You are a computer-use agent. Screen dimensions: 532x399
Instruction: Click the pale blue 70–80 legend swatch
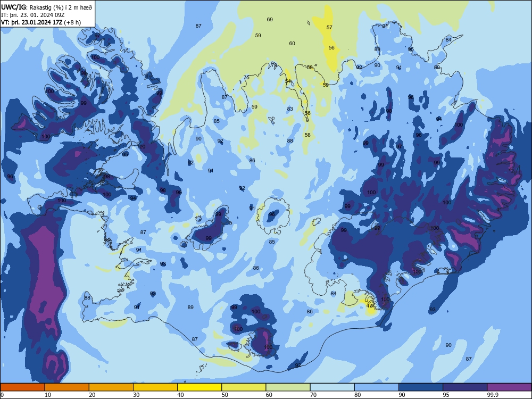(x=332, y=387)
